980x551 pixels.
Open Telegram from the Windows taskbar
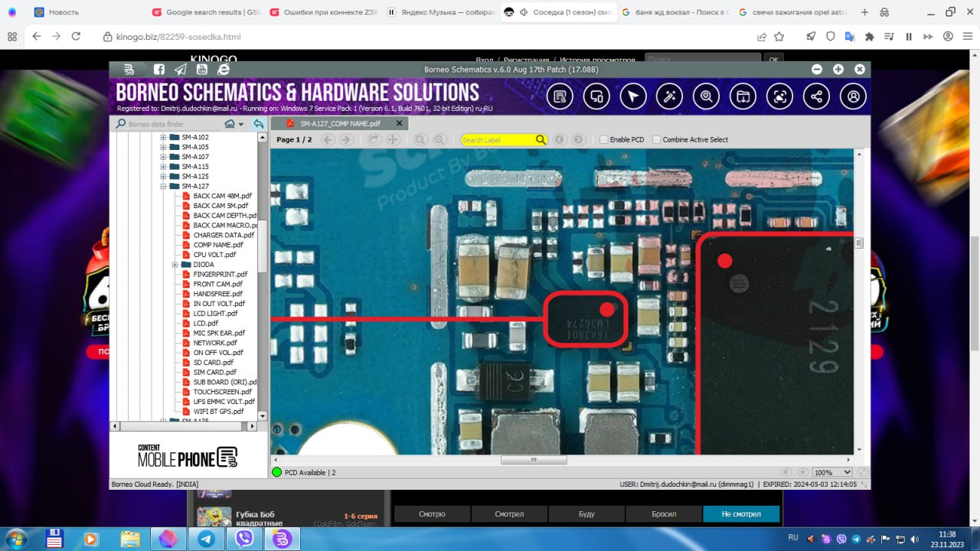(x=206, y=539)
